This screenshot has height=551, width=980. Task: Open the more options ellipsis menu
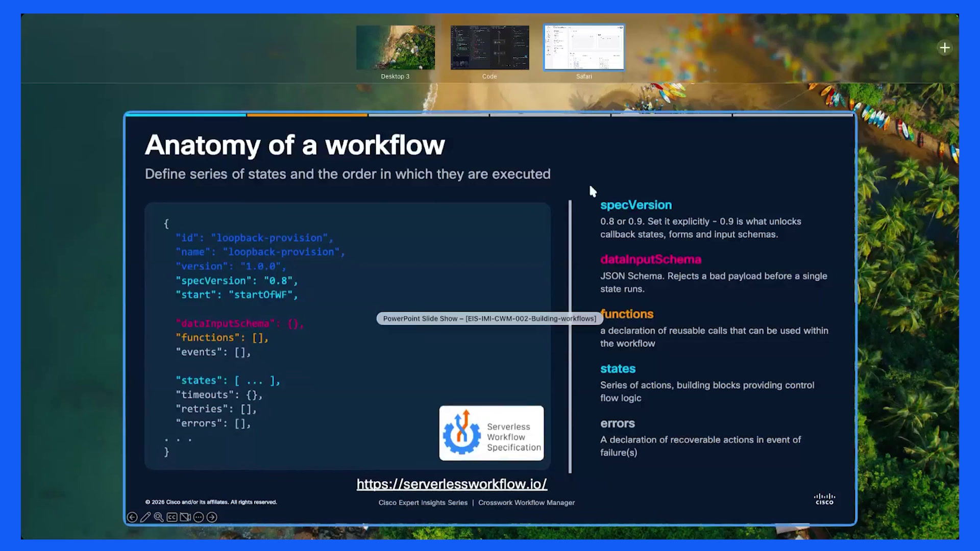199,517
